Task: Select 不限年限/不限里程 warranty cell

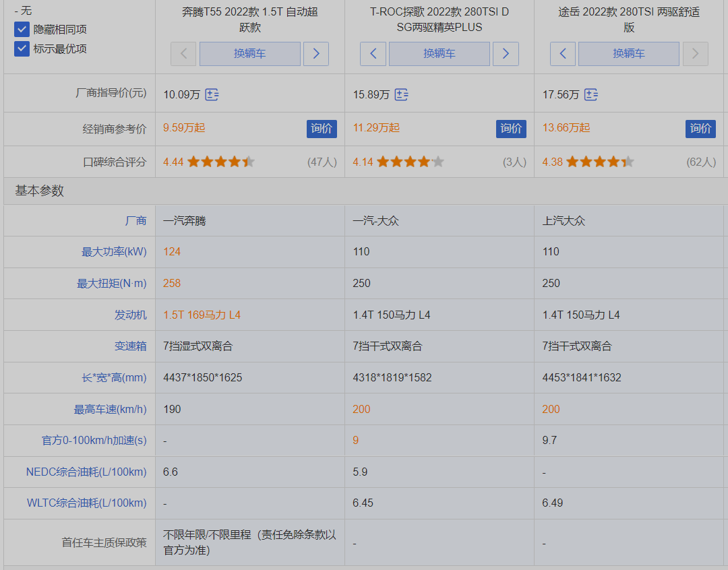Action: pyautogui.click(x=250, y=542)
